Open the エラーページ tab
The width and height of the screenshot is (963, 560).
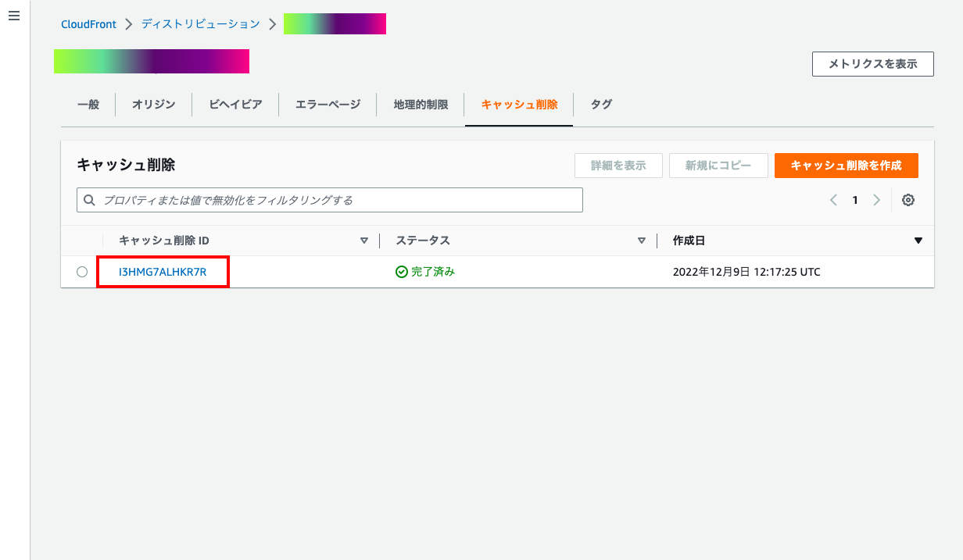[x=328, y=105]
